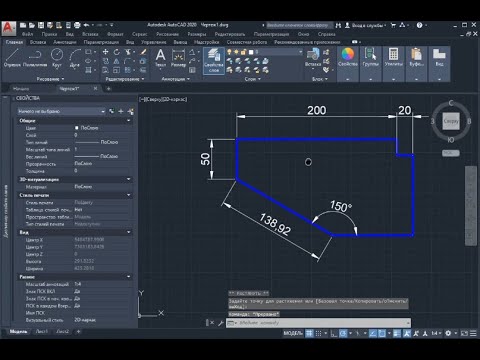Switch to the Лист1 layout tab

click(x=42, y=332)
